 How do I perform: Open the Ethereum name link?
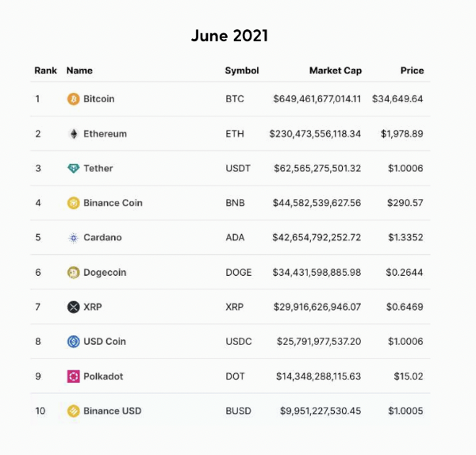[x=105, y=134]
